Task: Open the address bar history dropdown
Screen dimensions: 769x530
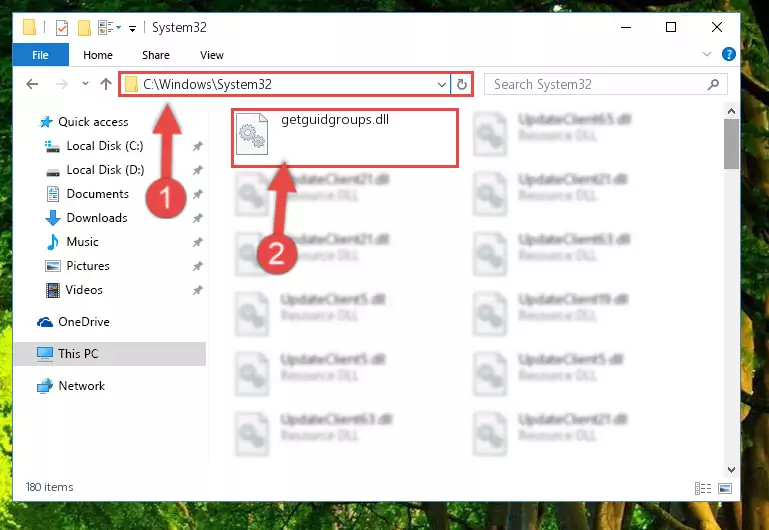Action: point(441,84)
